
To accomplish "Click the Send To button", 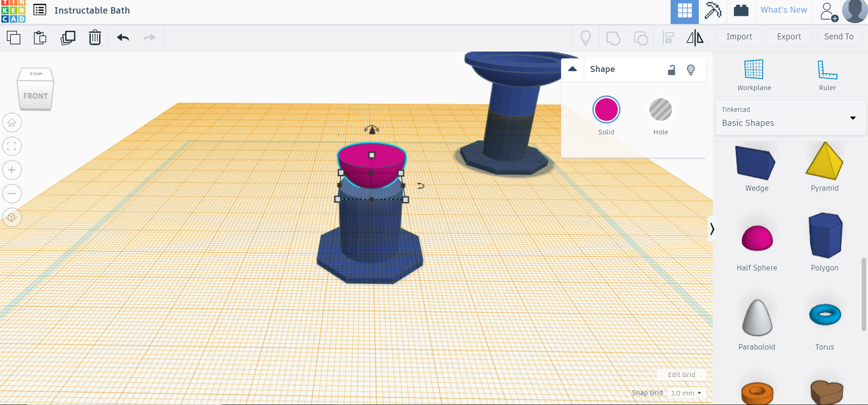I will [x=839, y=37].
